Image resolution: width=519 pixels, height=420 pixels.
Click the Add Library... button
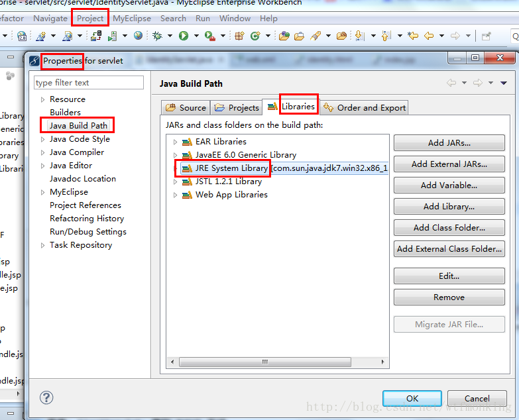click(x=449, y=207)
